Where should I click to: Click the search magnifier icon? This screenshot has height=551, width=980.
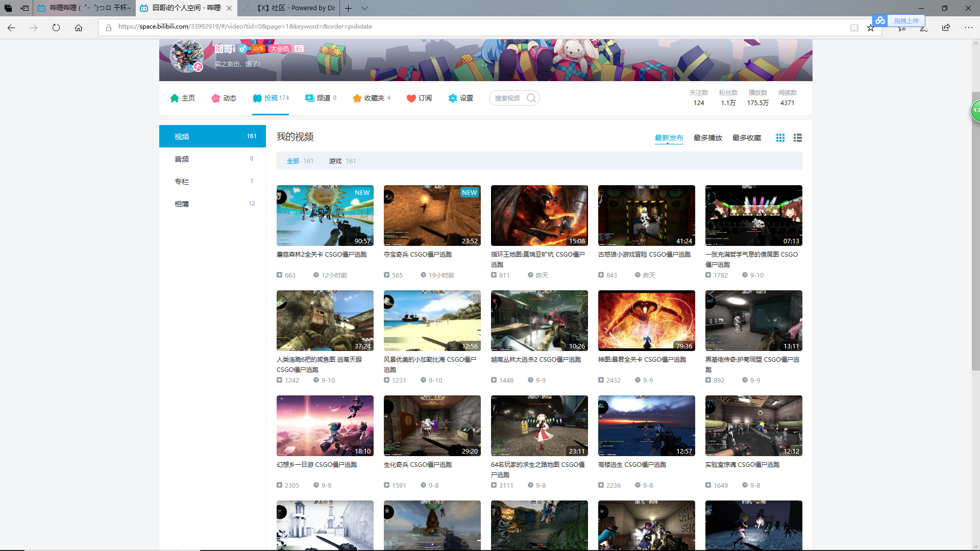point(531,98)
